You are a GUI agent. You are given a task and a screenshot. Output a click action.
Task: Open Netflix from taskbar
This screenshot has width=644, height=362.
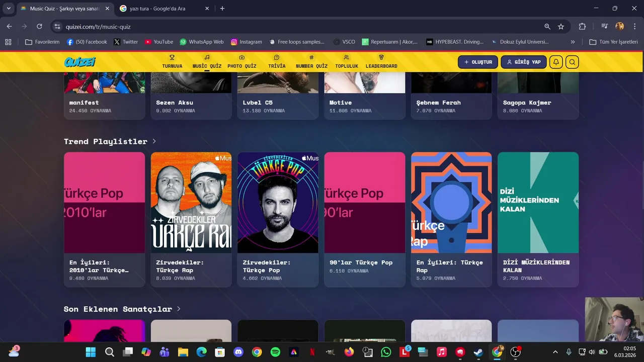click(312, 352)
